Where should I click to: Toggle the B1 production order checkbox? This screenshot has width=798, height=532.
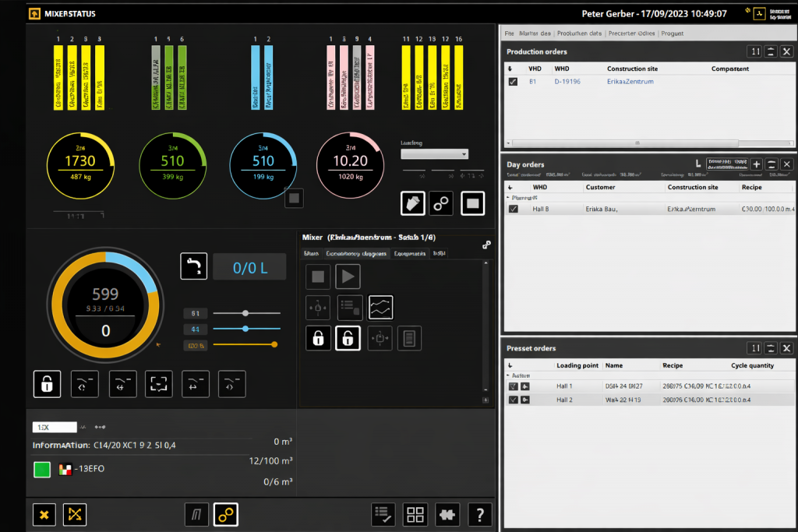513,82
